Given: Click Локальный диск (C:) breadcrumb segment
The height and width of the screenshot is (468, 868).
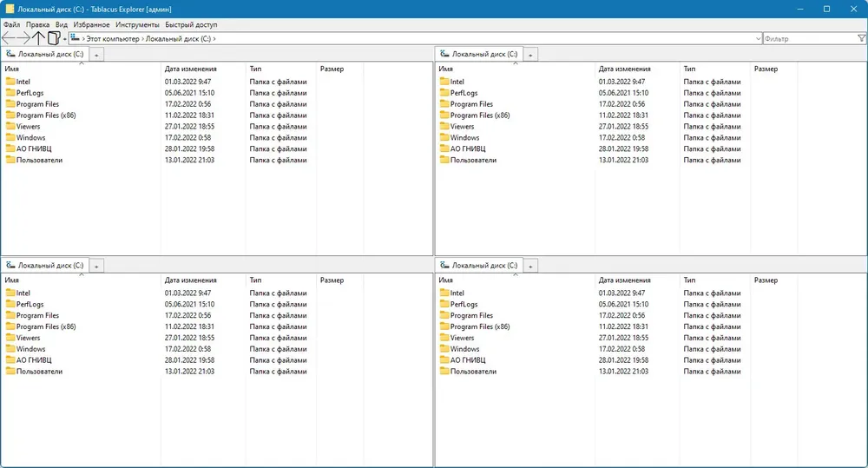Looking at the screenshot, I should 178,39.
